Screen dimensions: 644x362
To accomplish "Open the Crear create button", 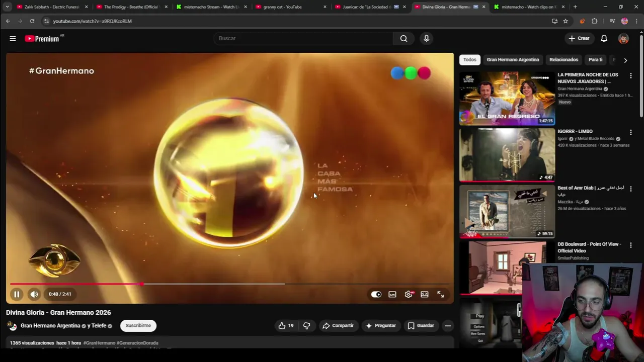I will [579, 38].
